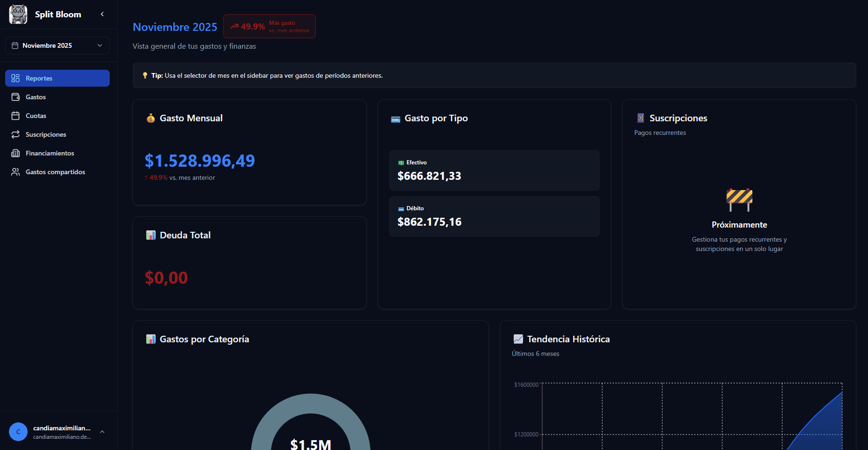
Task: Click the Suscripciones repeat-arrows icon
Action: click(15, 134)
